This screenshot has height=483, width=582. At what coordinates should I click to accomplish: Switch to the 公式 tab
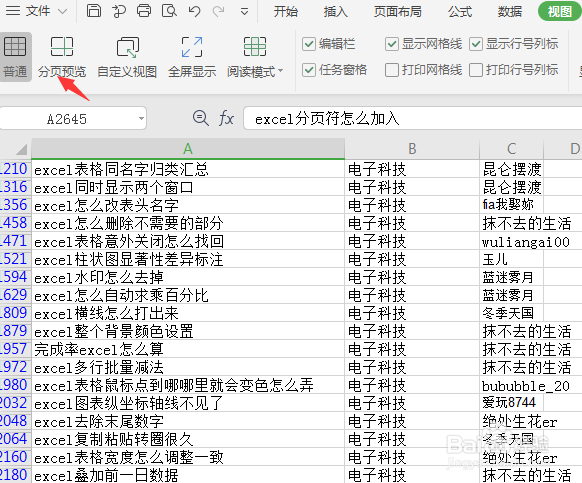coord(460,12)
